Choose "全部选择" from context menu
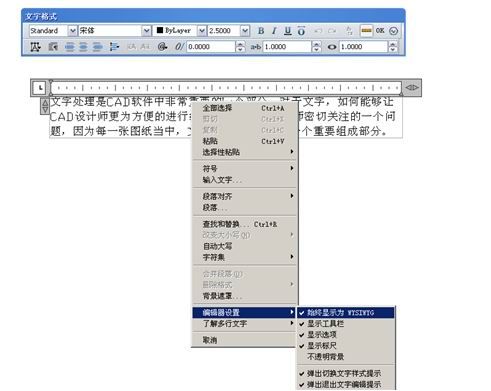 (x=245, y=108)
